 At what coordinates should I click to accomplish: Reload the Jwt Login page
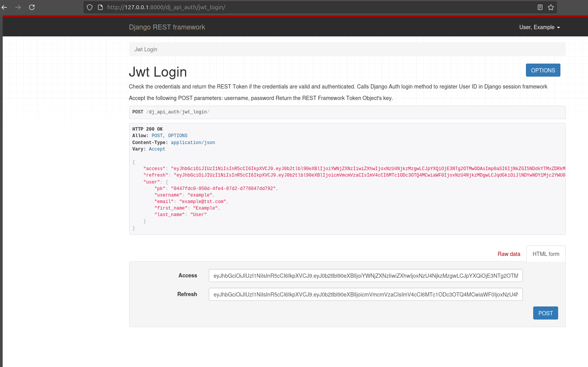point(32,7)
